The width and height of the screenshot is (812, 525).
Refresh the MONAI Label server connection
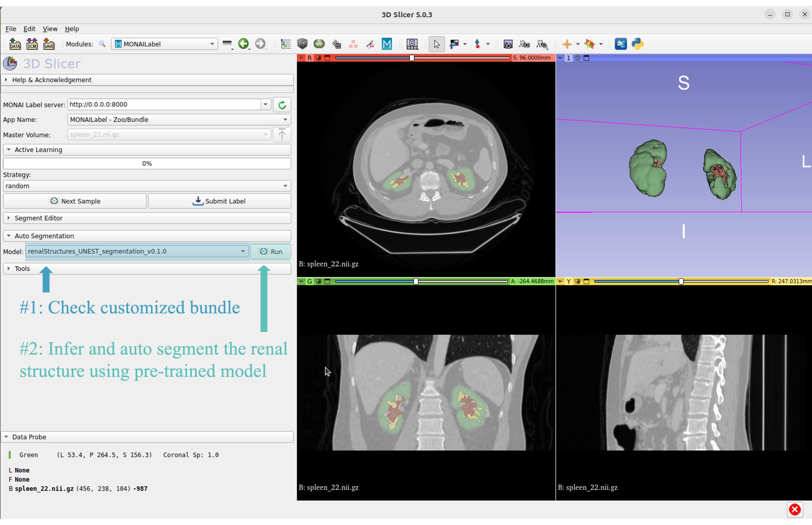tap(282, 105)
